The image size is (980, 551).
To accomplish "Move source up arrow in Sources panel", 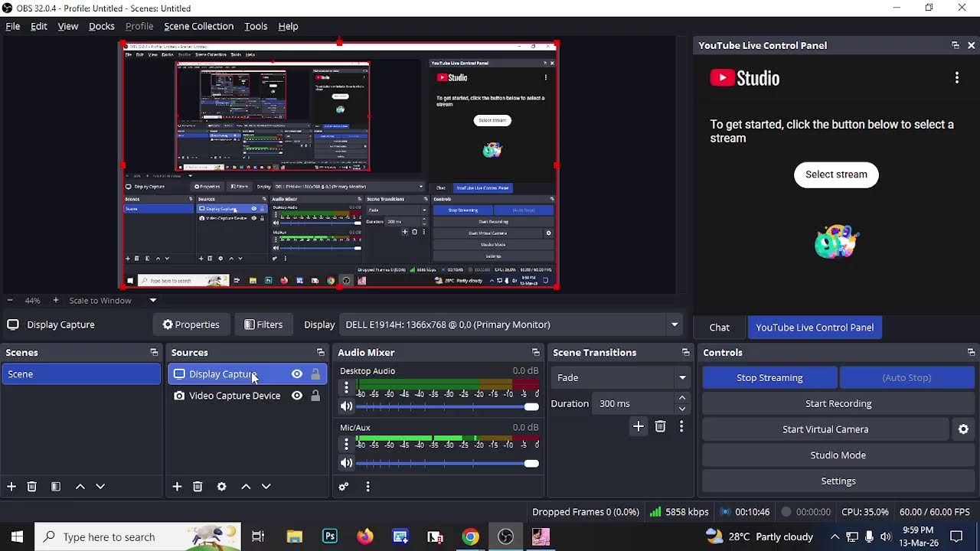I will pyautogui.click(x=246, y=487).
